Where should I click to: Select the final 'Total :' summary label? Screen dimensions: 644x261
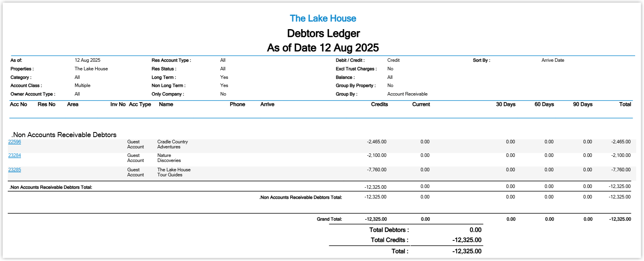tap(400, 251)
